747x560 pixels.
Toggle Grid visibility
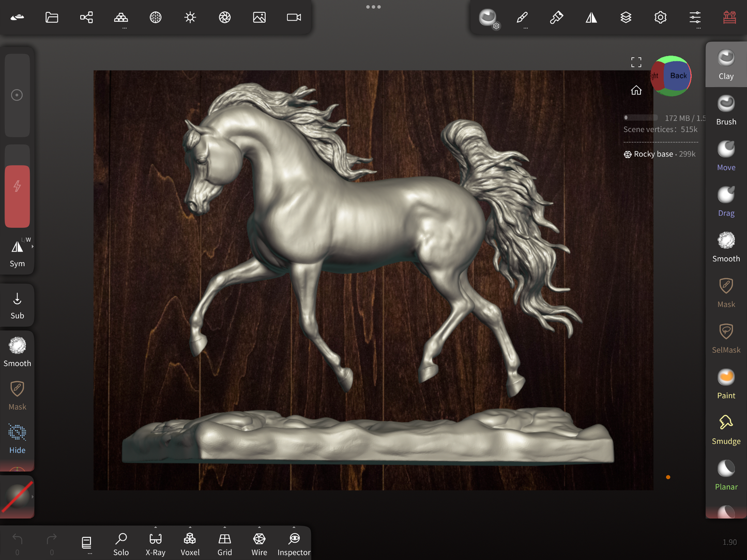[224, 544]
